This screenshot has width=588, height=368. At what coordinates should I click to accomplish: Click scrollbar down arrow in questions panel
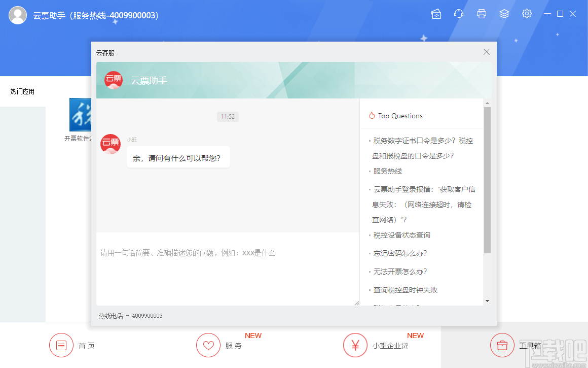487,301
